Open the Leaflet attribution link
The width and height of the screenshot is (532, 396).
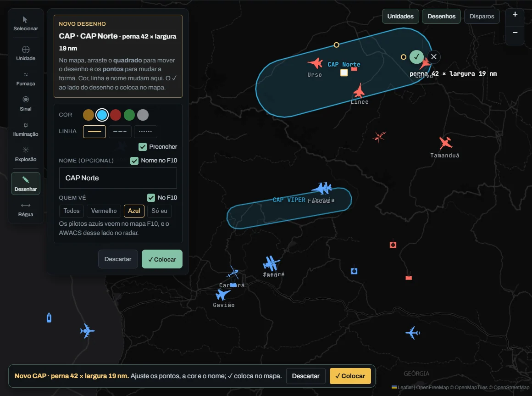click(402, 388)
